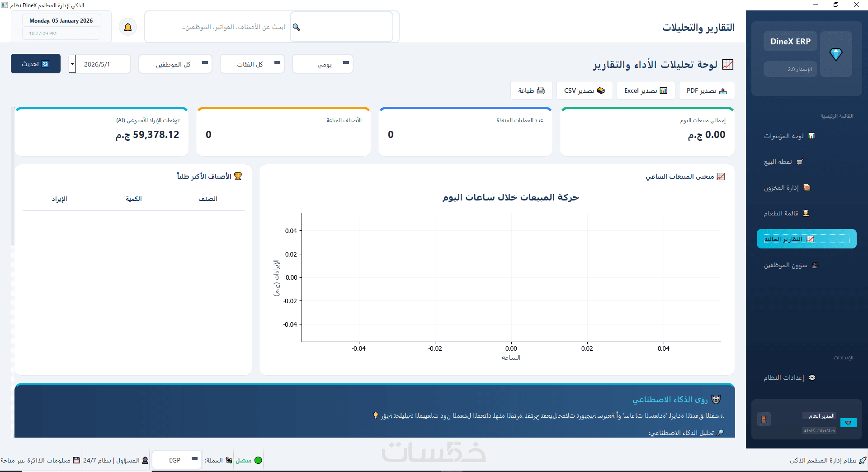The image size is (868, 472).
Task: Click the نظام 24/7 status text
Action: coord(97,460)
